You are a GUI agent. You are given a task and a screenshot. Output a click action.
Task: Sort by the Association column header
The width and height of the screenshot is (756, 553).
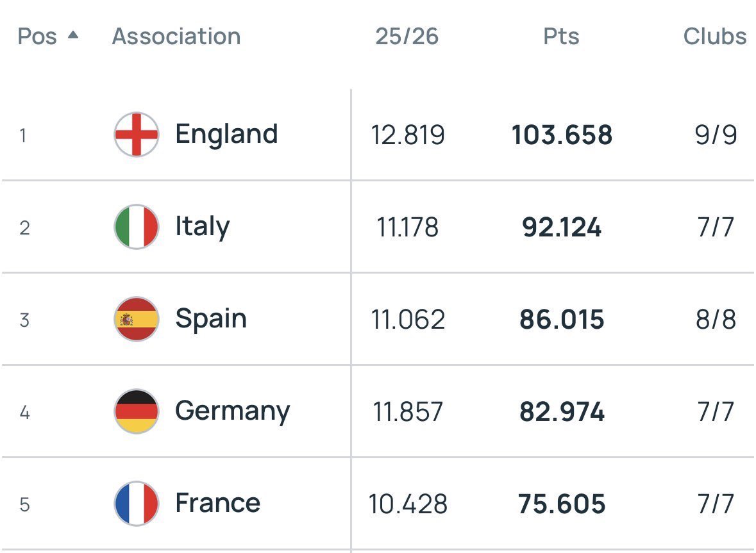176,37
